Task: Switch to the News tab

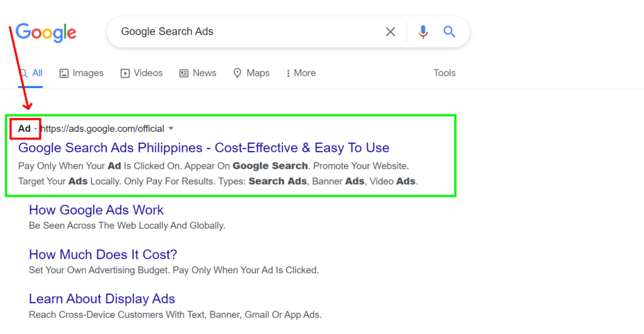Action: (197, 73)
